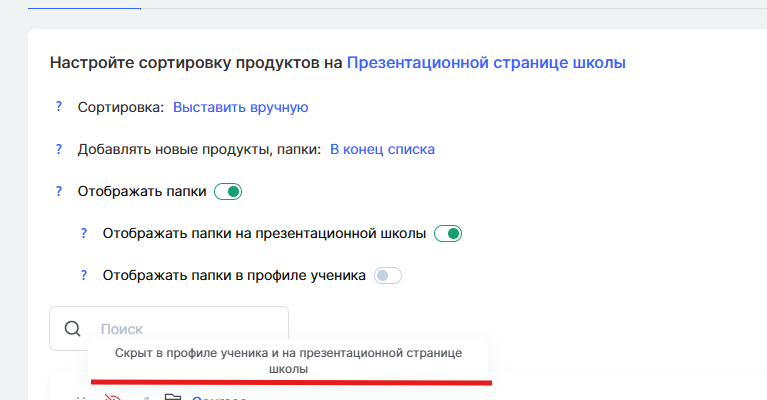Click the Отображать папки в профиле ученика label
Screen dimensions: 767x400
click(x=234, y=275)
